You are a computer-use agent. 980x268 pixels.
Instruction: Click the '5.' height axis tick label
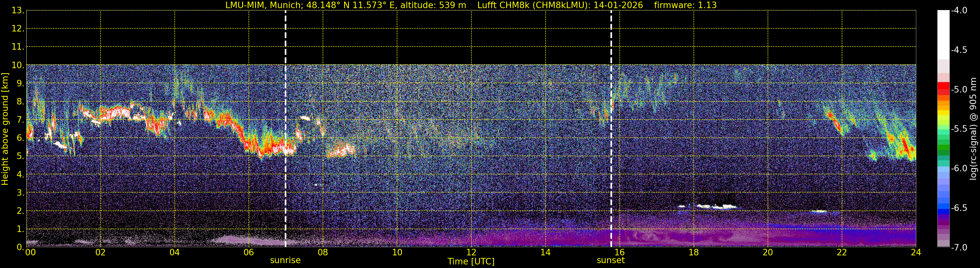tap(20, 156)
